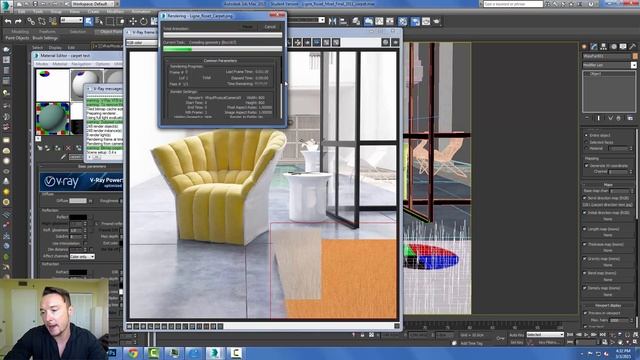Collapse the Maps rollout header
The width and height of the screenshot is (640, 360).
coord(608,185)
